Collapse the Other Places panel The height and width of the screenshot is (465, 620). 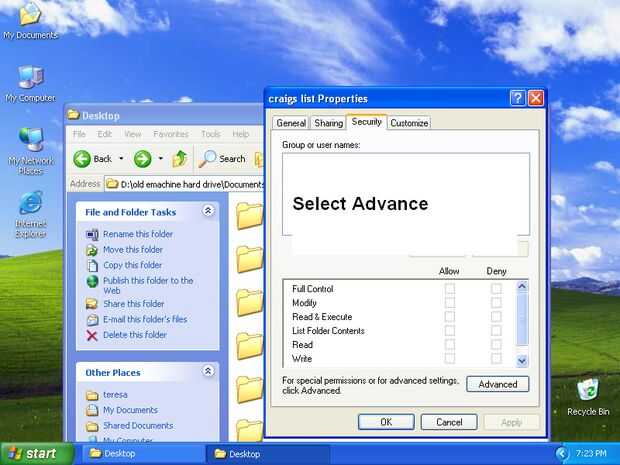[208, 371]
